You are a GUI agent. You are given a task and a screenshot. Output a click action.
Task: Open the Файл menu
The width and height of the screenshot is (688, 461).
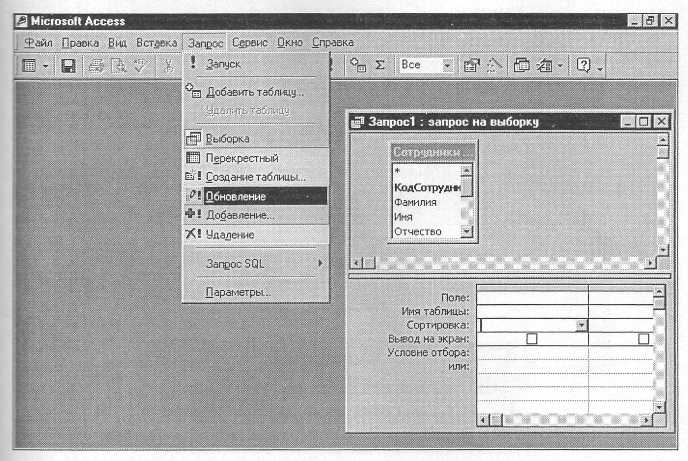tap(38, 43)
